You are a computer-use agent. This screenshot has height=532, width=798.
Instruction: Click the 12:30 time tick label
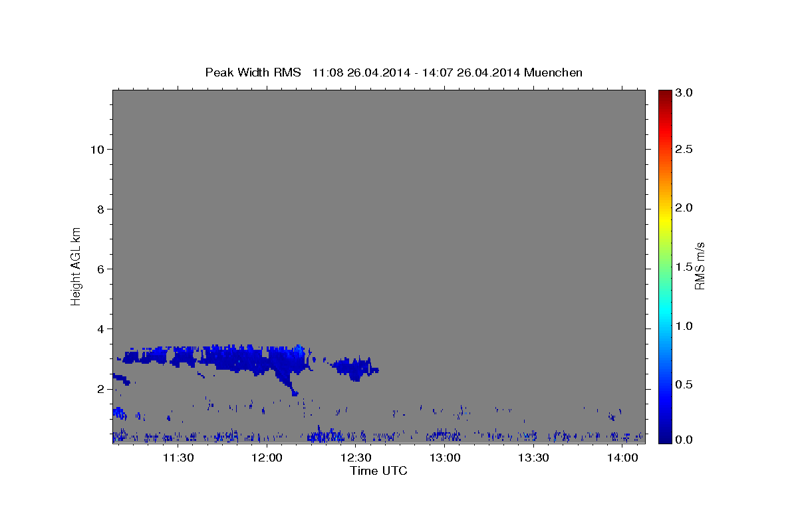point(356,458)
